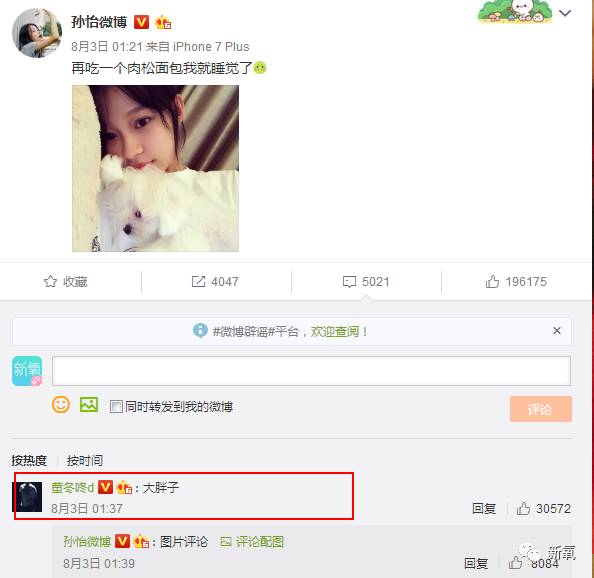Click the insert image icon in comment box
This screenshot has width=594, height=578.
click(x=89, y=405)
